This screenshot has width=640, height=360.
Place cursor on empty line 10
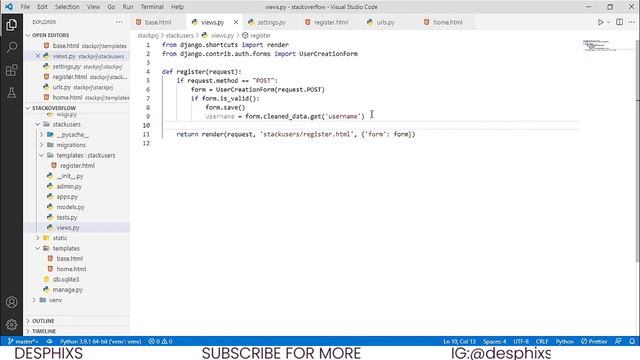(370, 125)
